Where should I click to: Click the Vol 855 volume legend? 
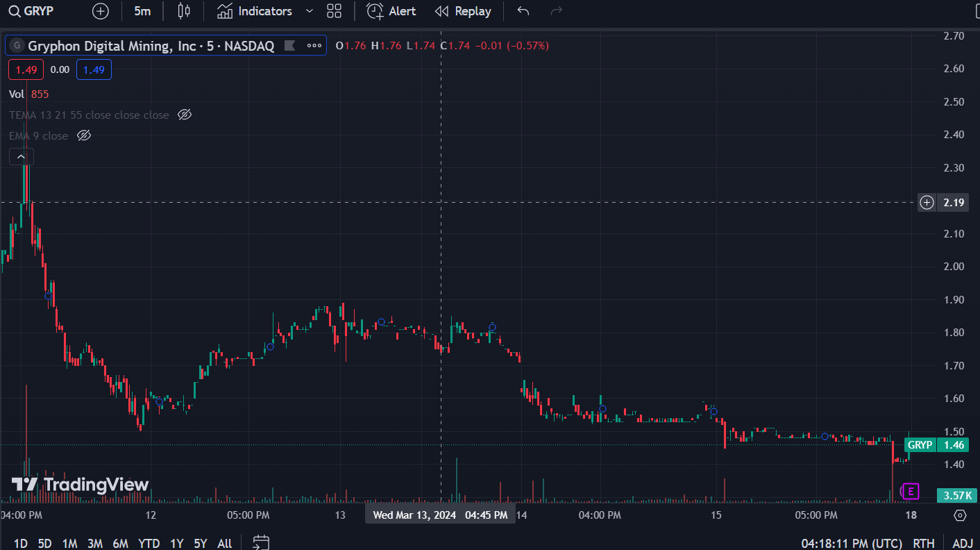(29, 94)
